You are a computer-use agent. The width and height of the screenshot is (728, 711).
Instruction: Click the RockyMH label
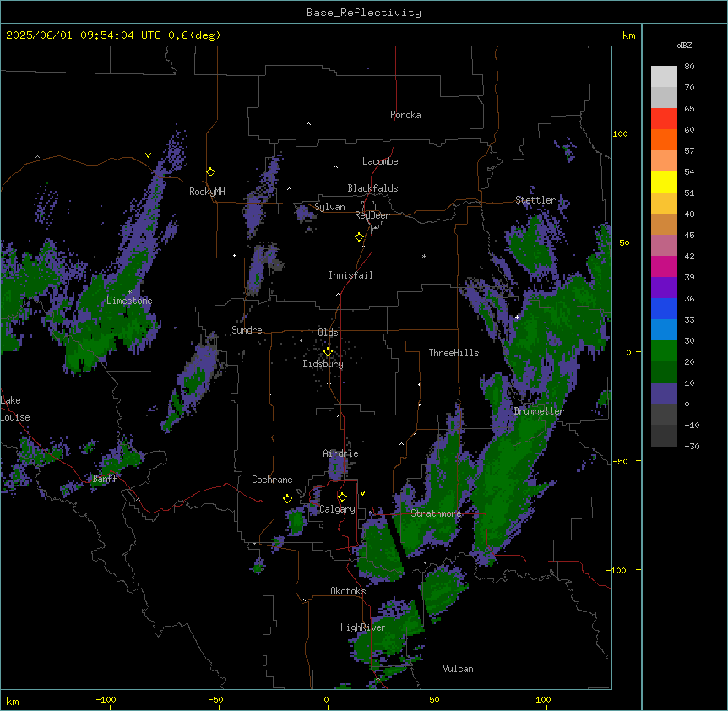pyautogui.click(x=207, y=192)
